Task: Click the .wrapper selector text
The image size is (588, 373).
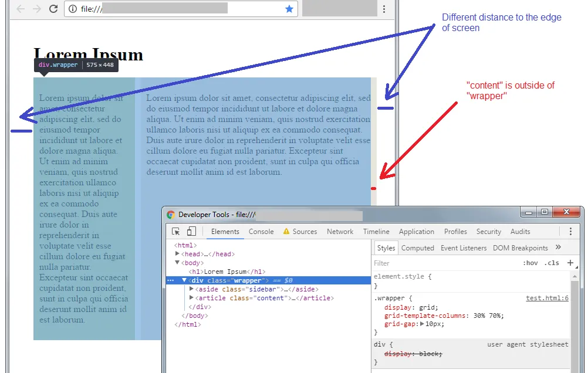Action: [x=389, y=298]
